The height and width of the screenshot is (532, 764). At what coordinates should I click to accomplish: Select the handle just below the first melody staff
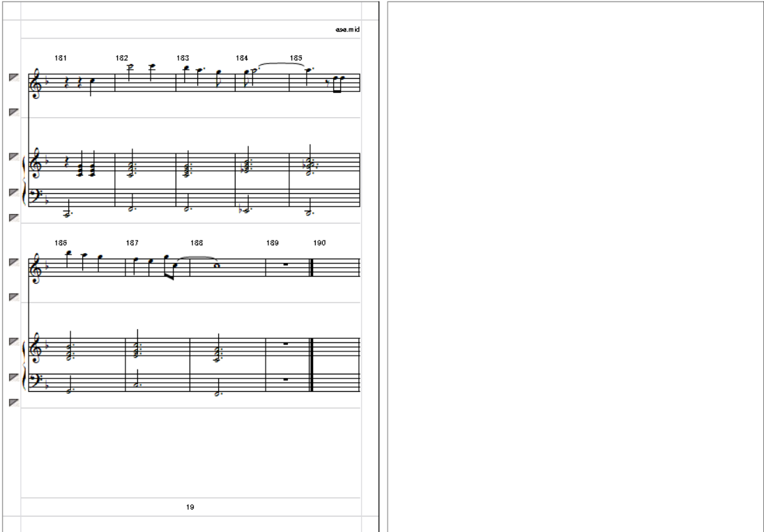[14, 112]
